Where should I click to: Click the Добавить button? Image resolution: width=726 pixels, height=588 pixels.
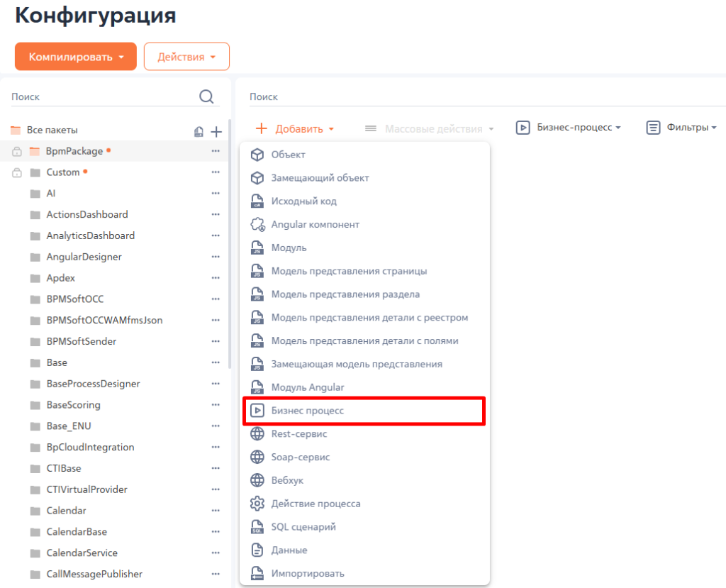[x=295, y=129]
